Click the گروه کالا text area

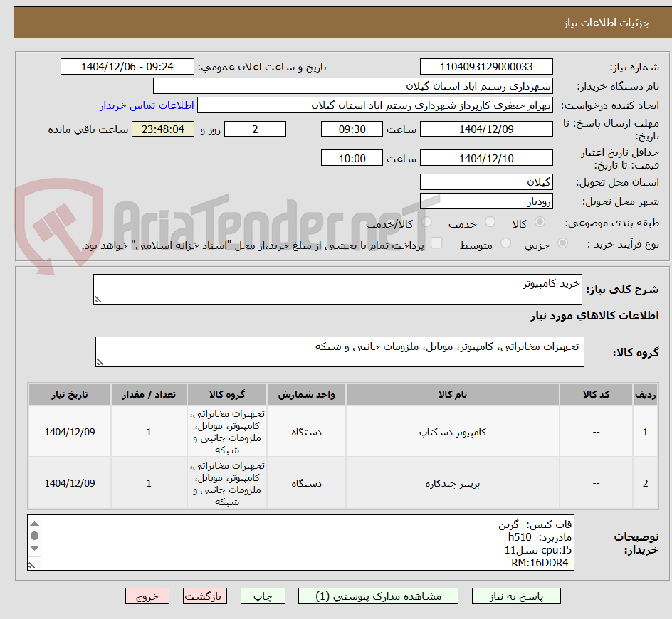(x=340, y=351)
